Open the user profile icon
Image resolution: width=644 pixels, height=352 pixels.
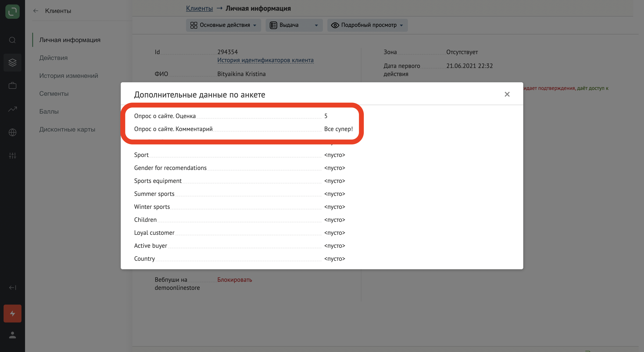(13, 335)
